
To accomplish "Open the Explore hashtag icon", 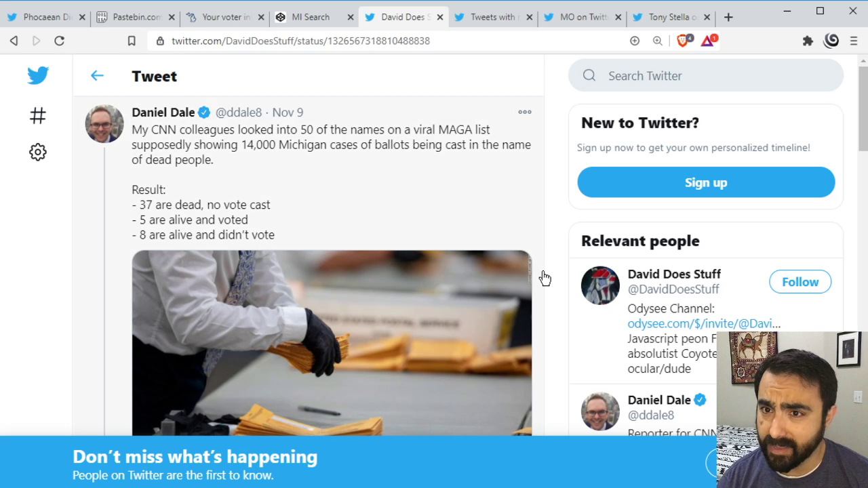I will (38, 116).
